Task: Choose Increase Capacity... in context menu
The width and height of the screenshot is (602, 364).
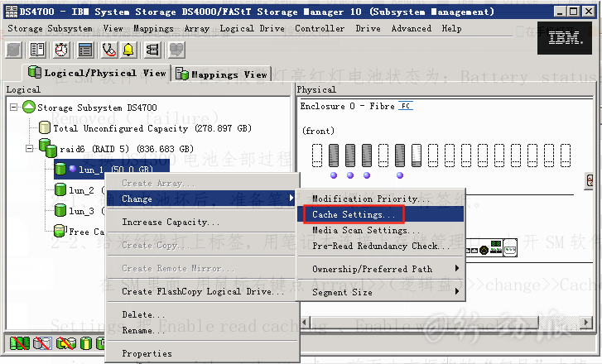Action: (200, 222)
